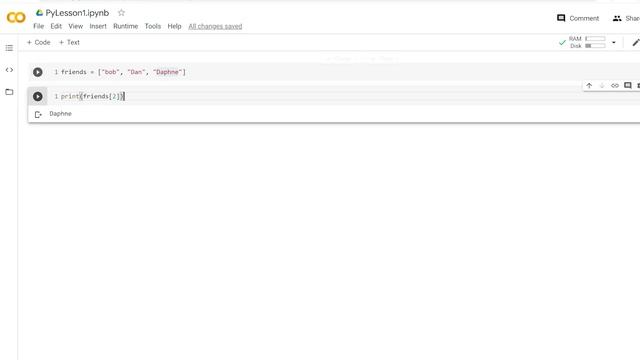Open the Runtime menu
This screenshot has width=640, height=360.
pos(126,26)
